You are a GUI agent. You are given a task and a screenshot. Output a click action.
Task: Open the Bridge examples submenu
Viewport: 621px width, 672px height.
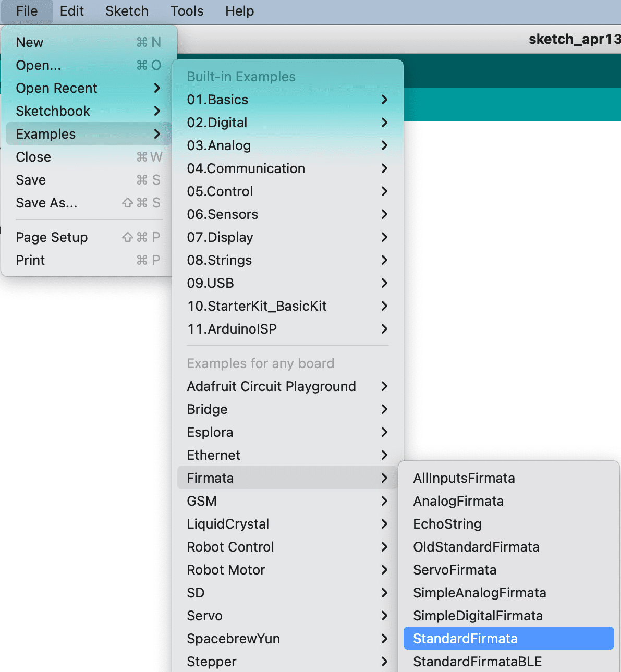coord(287,409)
